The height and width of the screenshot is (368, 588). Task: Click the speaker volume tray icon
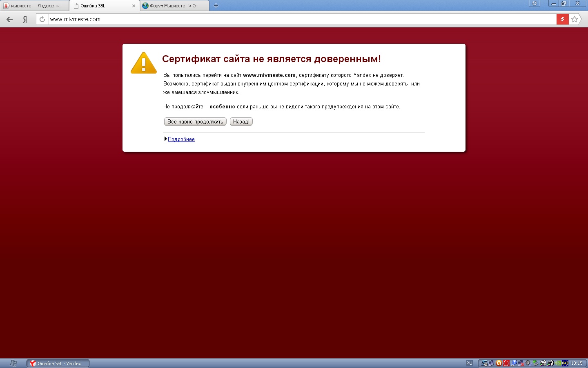click(x=528, y=363)
